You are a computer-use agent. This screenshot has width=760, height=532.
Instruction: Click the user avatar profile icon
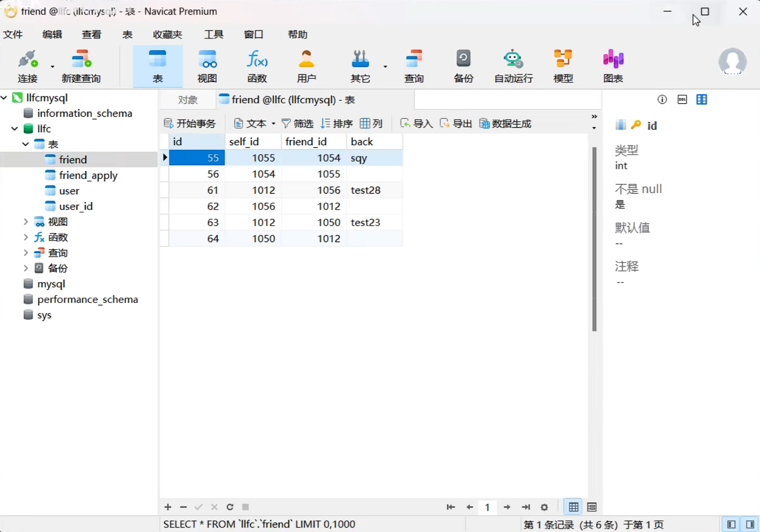tap(733, 61)
